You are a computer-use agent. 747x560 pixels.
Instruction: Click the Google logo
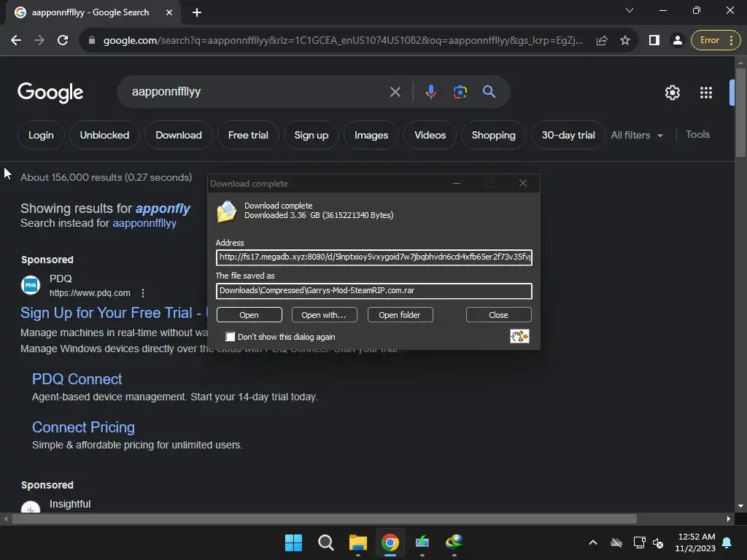[50, 93]
